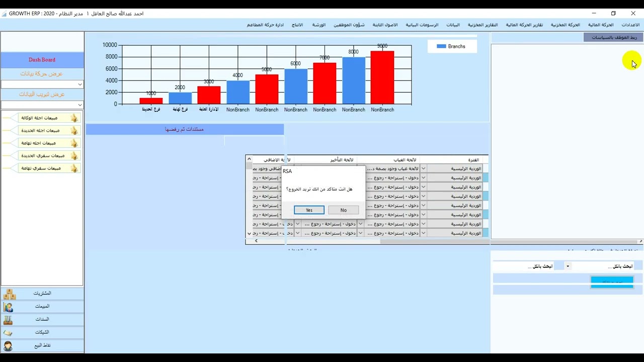Click the icon beside مبيعات اجله تهامة
The height and width of the screenshot is (362, 644).
74,143
